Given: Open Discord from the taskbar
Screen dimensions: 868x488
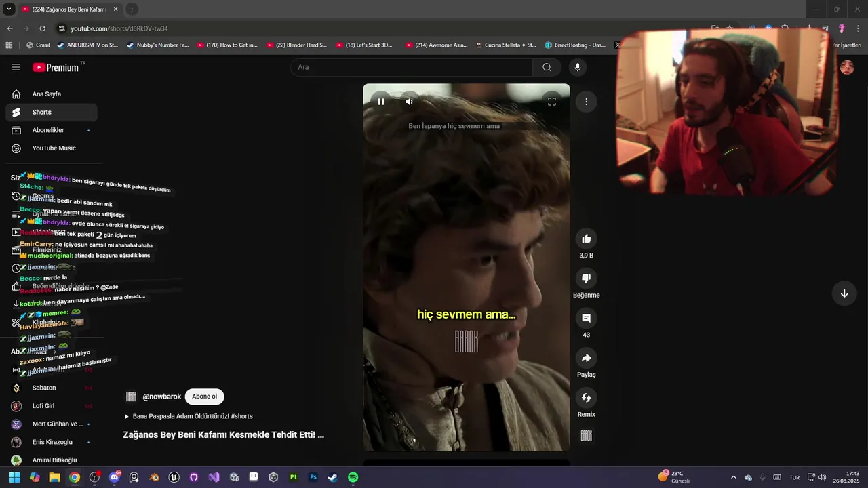Looking at the screenshot, I should (114, 477).
